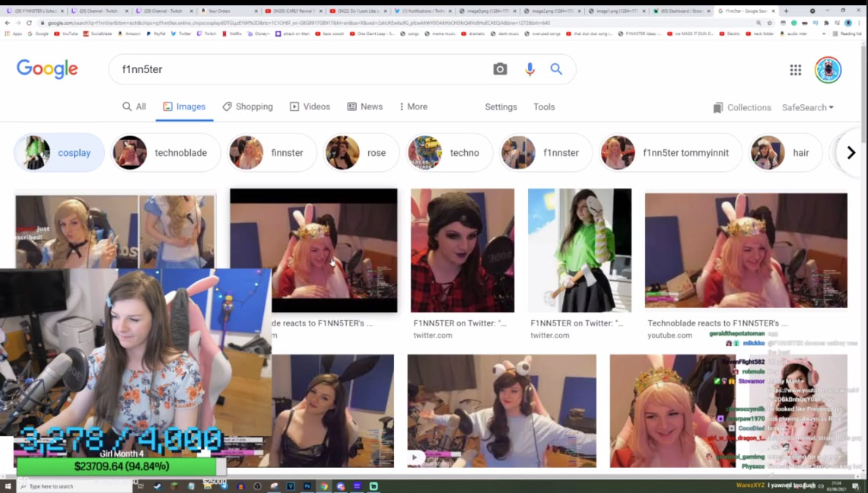Click the Windows taskbar search box
868x493 pixels.
pos(75,486)
